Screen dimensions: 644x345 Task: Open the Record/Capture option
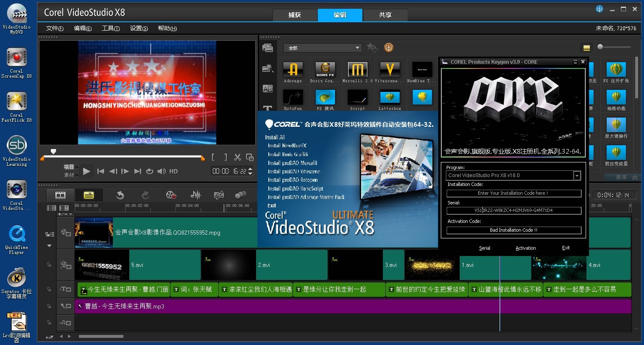[171, 195]
